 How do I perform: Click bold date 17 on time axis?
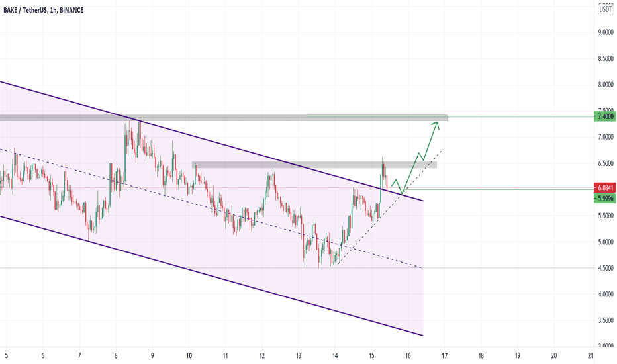coord(445,356)
